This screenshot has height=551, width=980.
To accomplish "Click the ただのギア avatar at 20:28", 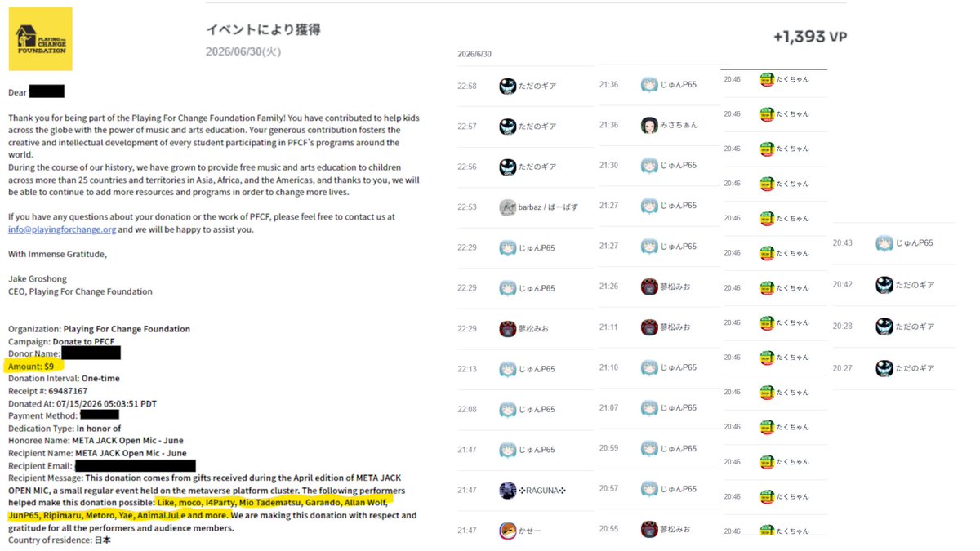I will (x=884, y=327).
